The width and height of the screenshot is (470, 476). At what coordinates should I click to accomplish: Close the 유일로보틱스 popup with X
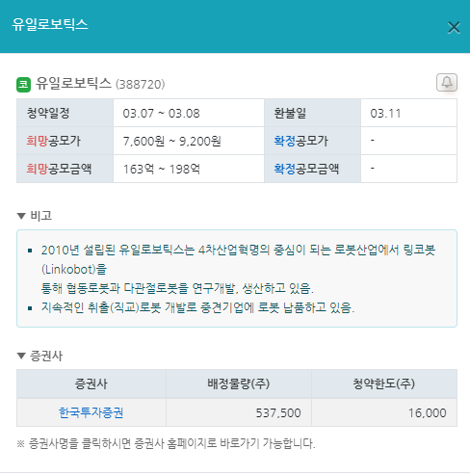click(454, 28)
